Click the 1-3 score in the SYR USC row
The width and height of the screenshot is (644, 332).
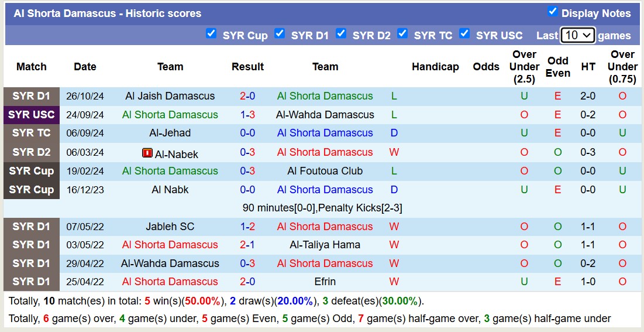(247, 115)
